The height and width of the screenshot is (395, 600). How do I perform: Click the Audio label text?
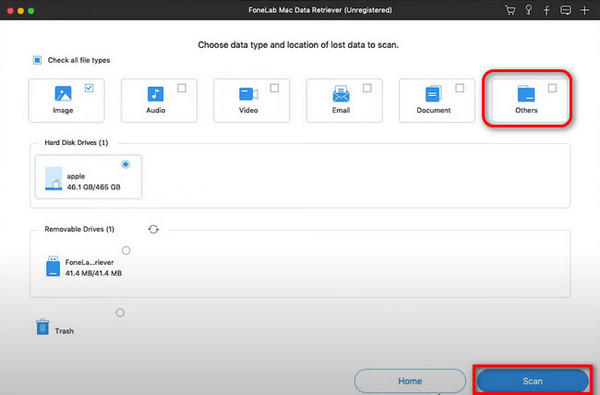coord(156,110)
